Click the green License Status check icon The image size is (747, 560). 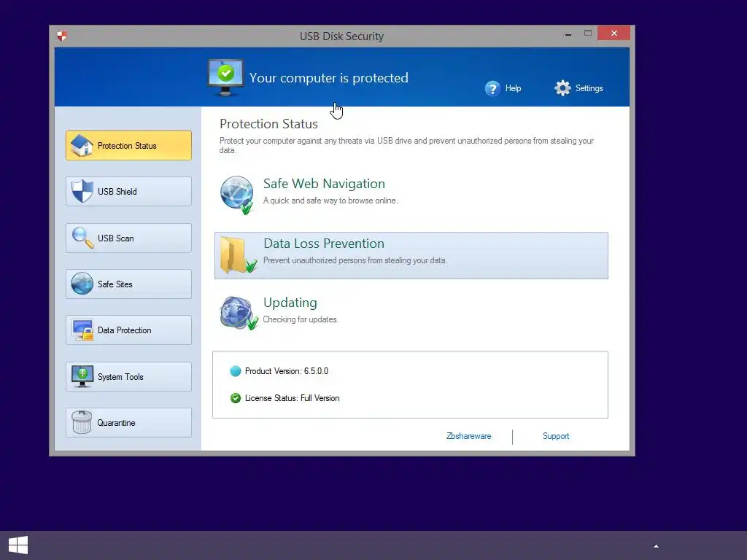[236, 398]
